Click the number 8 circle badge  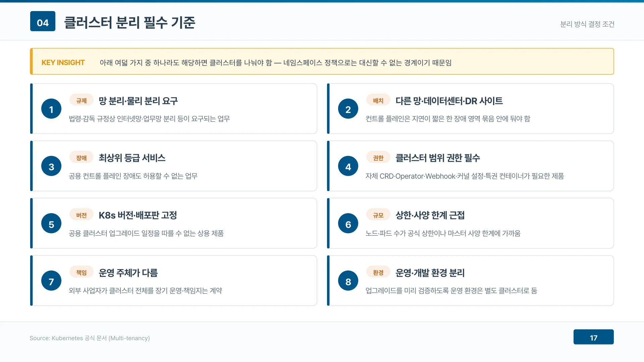point(348,281)
